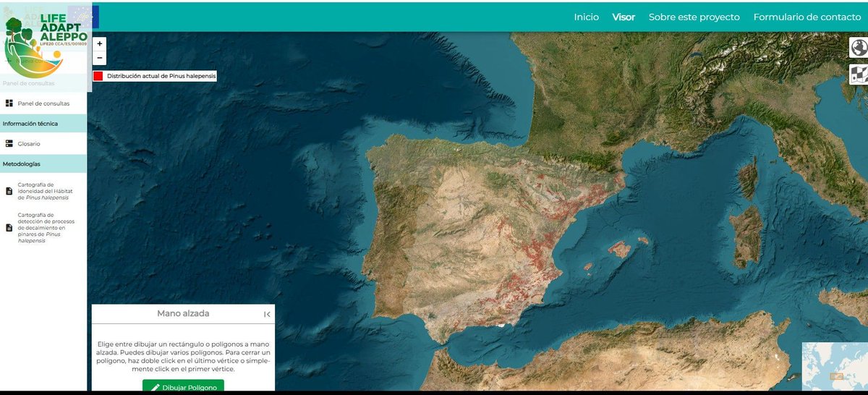The width and height of the screenshot is (868, 395).
Task: Click the overview minimap thumbnail
Action: pyautogui.click(x=835, y=366)
